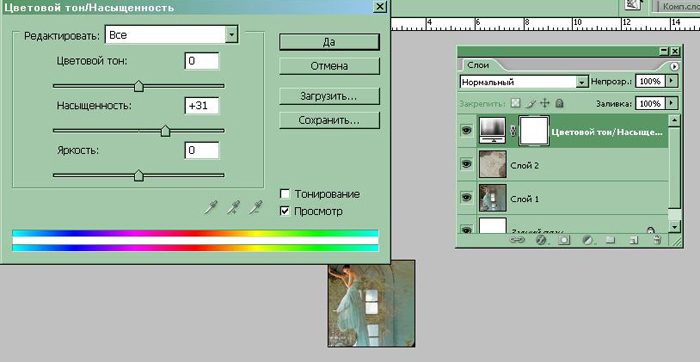
Task: Open the Непрозр. opacity arrow flyout
Action: [671, 81]
